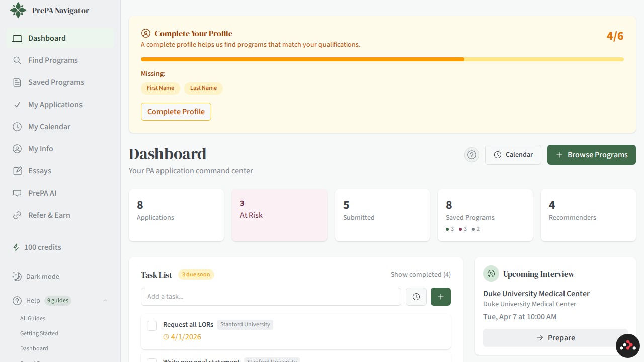Image resolution: width=644 pixels, height=362 pixels.
Task: Open My Calendar in the sidebar
Action: click(60, 127)
